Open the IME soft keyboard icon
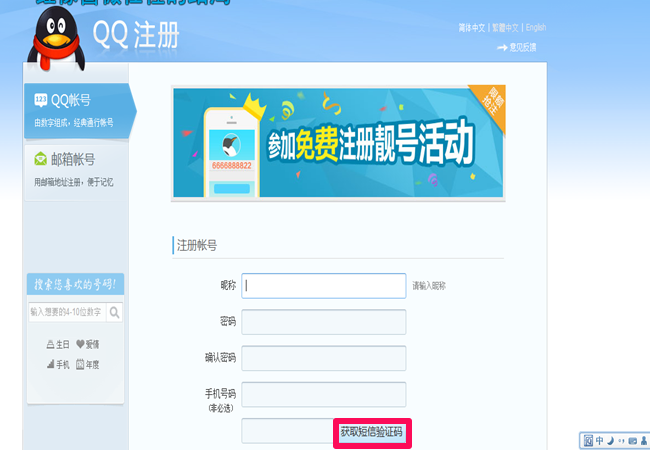Screen dimensions: 650x450 point(633,441)
